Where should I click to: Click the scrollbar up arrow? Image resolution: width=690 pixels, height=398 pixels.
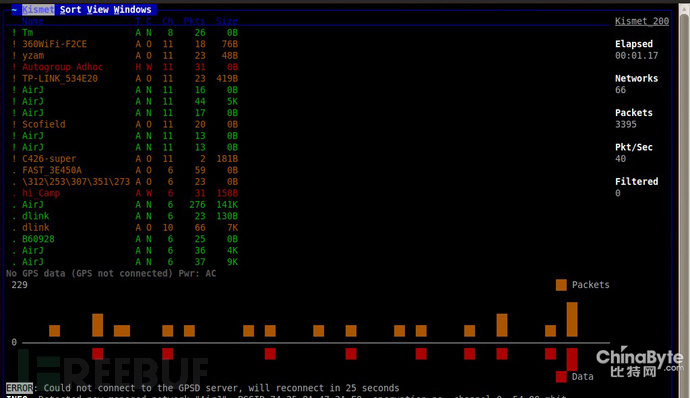(x=684, y=9)
